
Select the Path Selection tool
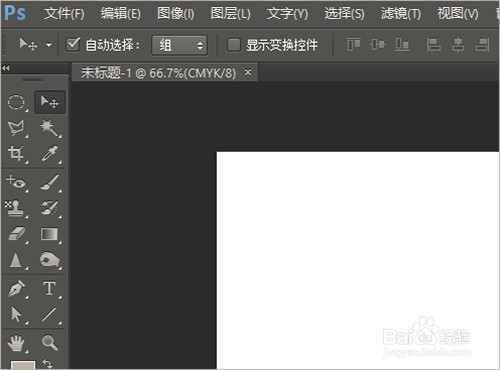pos(16,314)
